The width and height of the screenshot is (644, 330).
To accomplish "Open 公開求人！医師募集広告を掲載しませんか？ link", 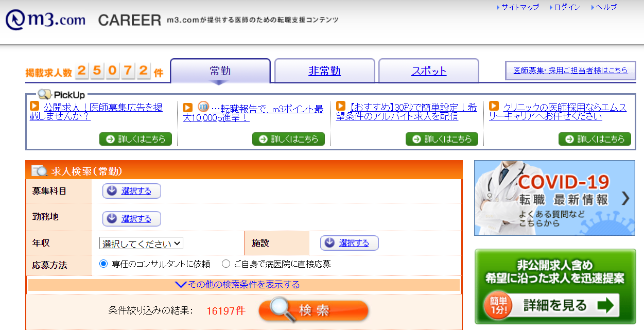I will pos(96,112).
